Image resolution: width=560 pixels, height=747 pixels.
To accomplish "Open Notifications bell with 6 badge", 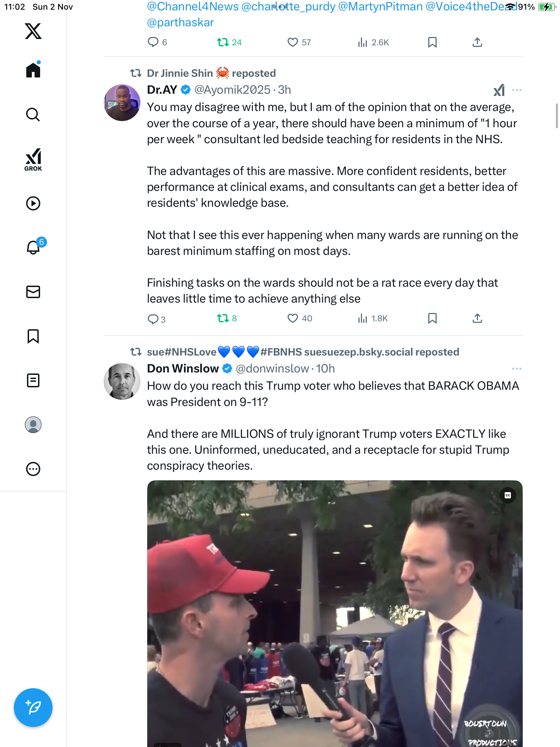I will tap(34, 247).
